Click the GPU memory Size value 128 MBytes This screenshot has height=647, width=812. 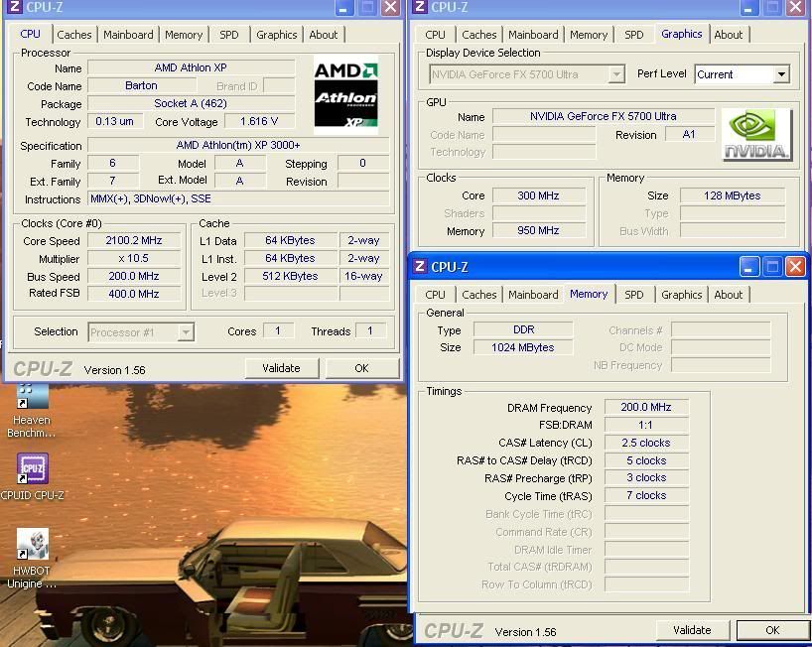733,195
